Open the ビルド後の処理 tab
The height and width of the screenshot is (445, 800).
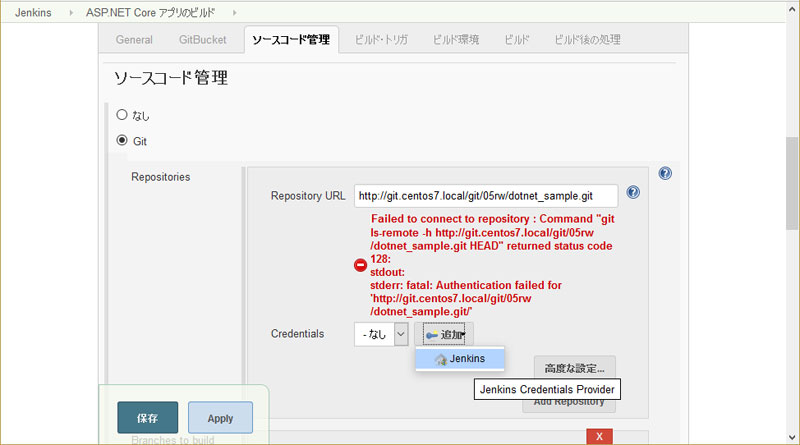[x=587, y=40]
